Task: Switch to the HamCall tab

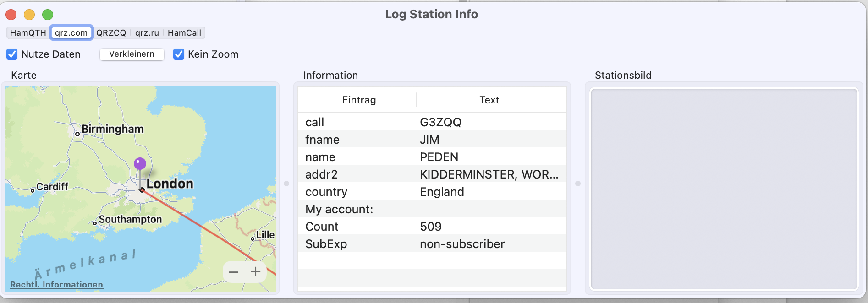Action: tap(184, 33)
